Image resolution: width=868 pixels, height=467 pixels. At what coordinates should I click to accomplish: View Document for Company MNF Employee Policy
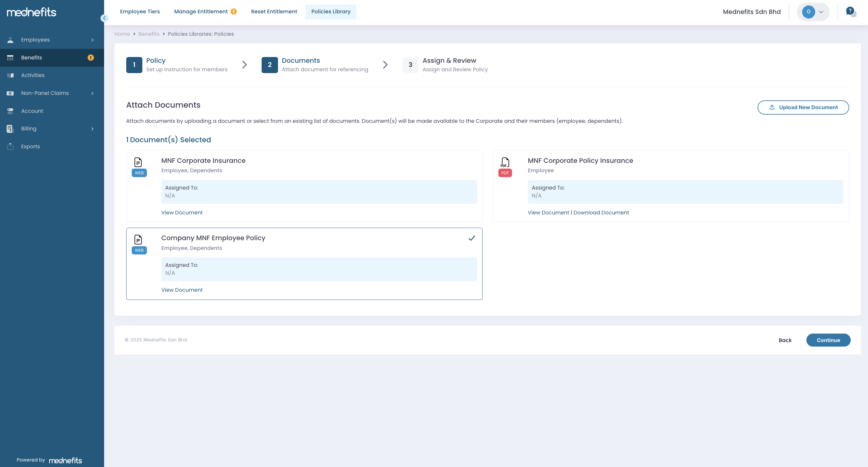(x=182, y=290)
